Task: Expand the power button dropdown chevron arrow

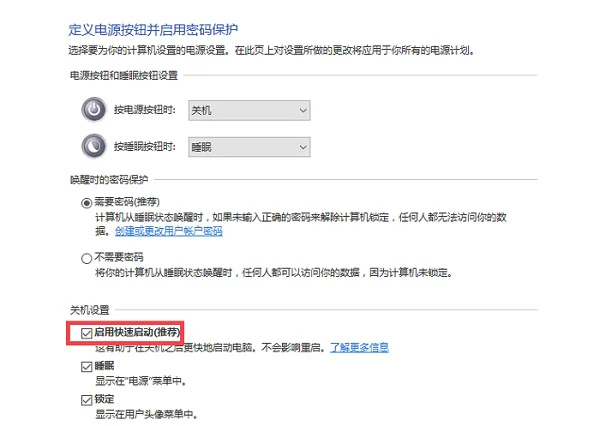Action: [303, 111]
